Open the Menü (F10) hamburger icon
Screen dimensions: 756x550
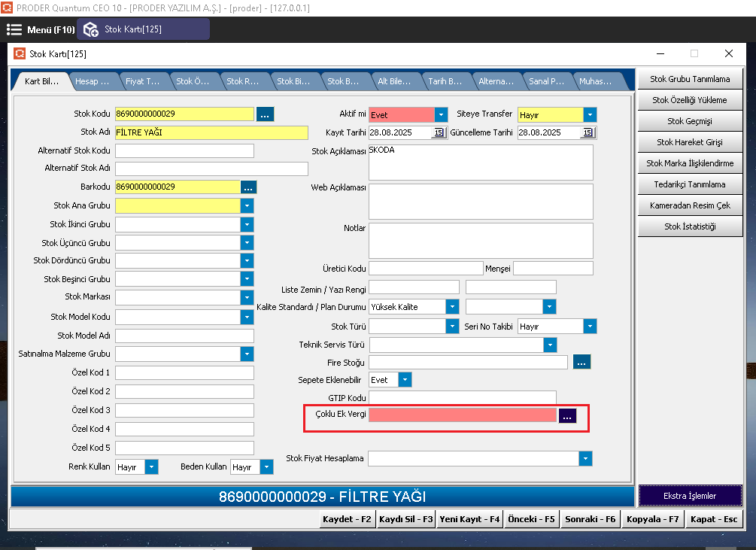coord(14,30)
